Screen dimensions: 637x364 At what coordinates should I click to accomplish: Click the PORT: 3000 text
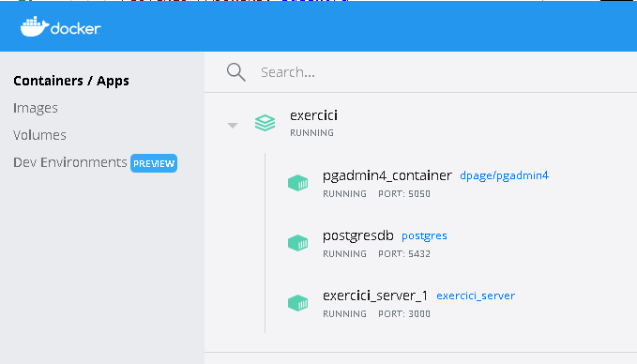[404, 314]
